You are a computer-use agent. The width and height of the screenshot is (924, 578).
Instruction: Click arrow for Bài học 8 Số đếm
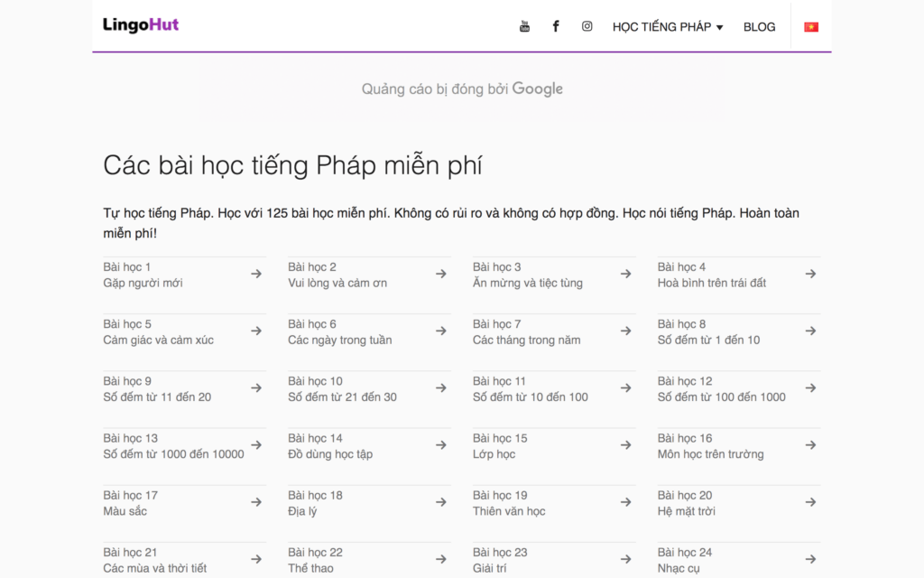tap(811, 331)
